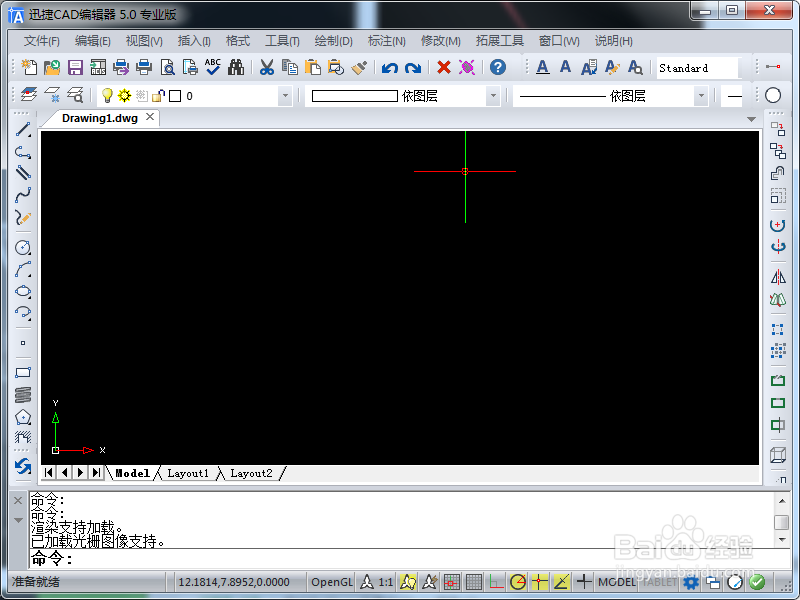Open the layer manager stack icon
The image size is (800, 600).
(29, 95)
